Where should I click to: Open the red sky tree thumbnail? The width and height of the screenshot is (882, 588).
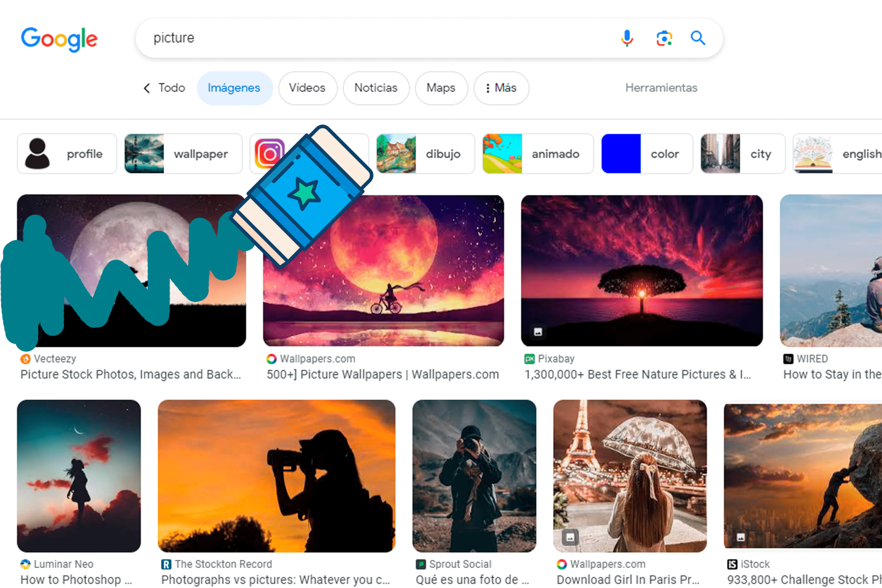click(x=642, y=271)
